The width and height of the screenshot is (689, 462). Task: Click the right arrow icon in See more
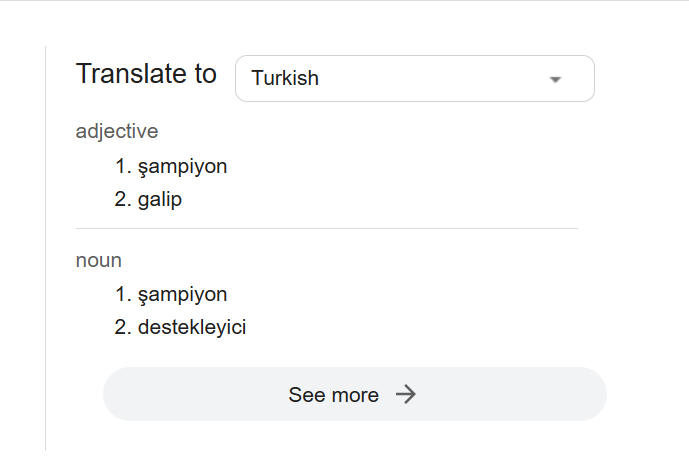(405, 394)
